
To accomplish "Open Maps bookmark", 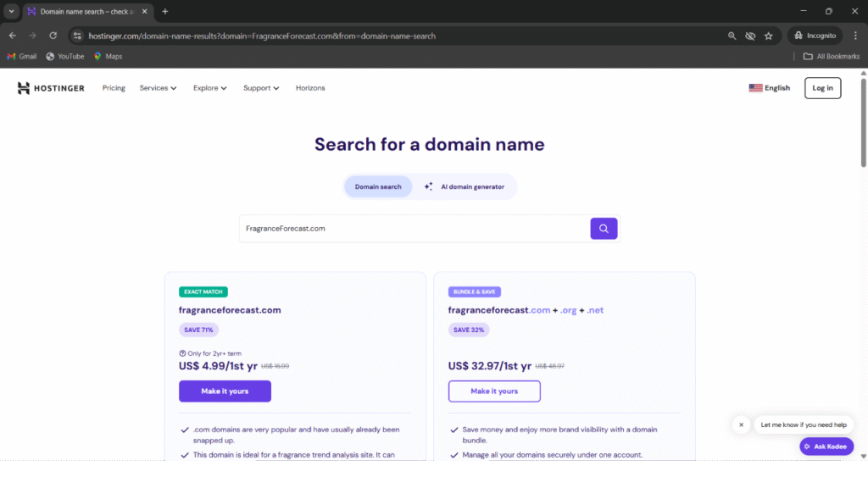I will coord(108,57).
